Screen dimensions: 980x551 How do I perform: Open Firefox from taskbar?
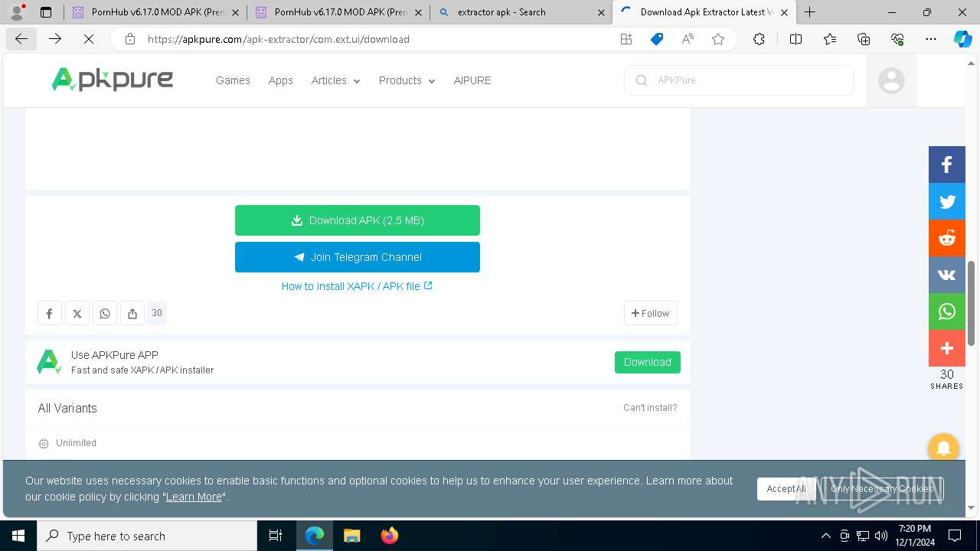coord(390,536)
